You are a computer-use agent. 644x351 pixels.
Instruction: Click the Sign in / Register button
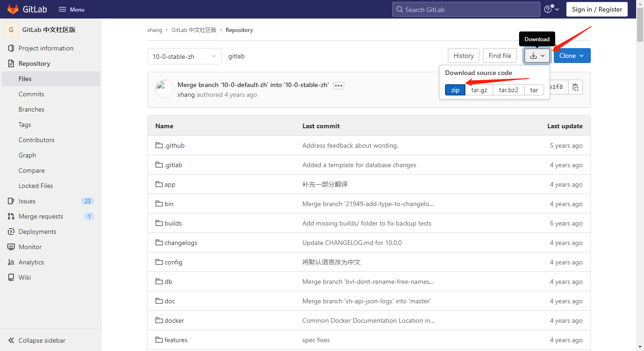pyautogui.click(x=597, y=9)
